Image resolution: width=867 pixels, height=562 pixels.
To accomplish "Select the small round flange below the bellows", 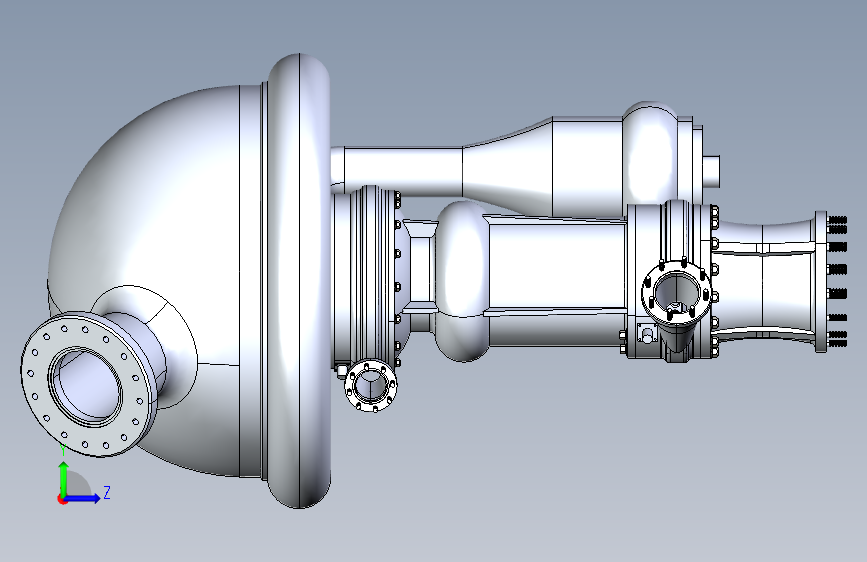I will coord(370,385).
